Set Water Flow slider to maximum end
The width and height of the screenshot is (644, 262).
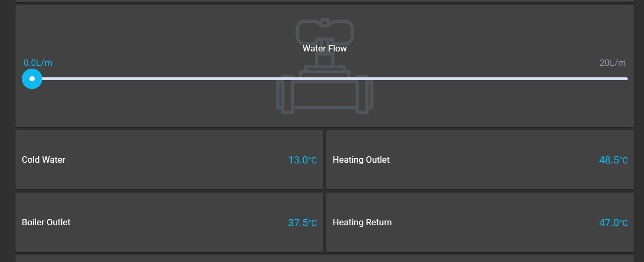pos(626,79)
